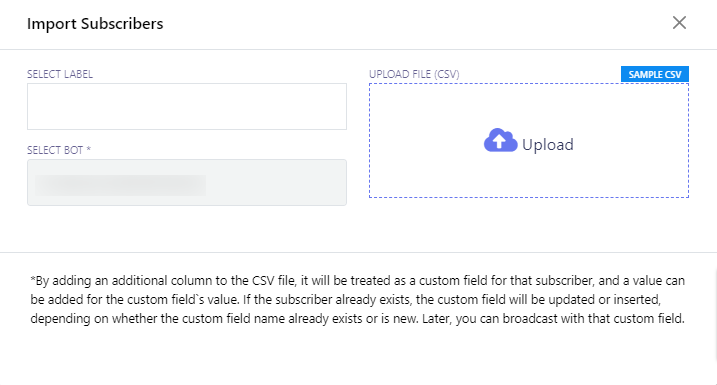
Task: Click empty right side of Select Bot field
Action: click(x=276, y=182)
